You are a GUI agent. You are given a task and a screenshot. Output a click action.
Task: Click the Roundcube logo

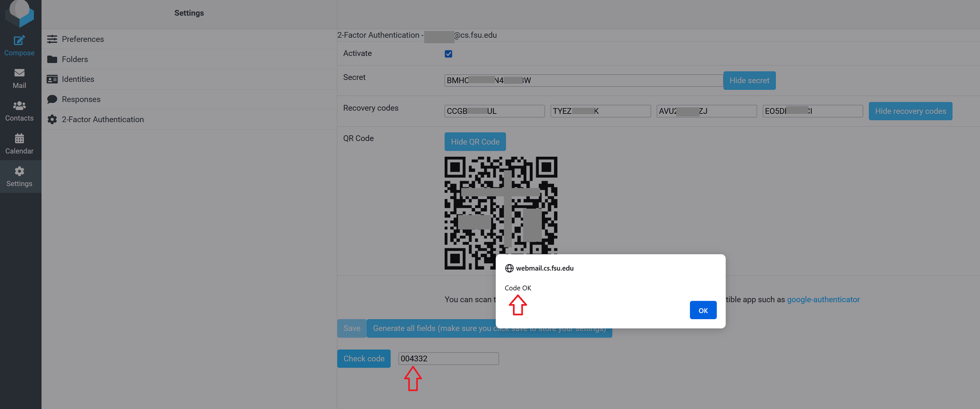20,13
